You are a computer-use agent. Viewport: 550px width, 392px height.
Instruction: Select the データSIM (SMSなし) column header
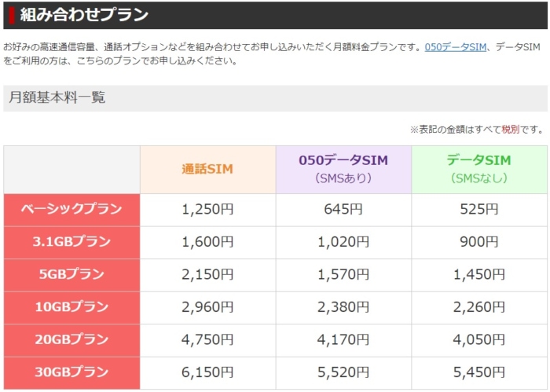(x=479, y=170)
